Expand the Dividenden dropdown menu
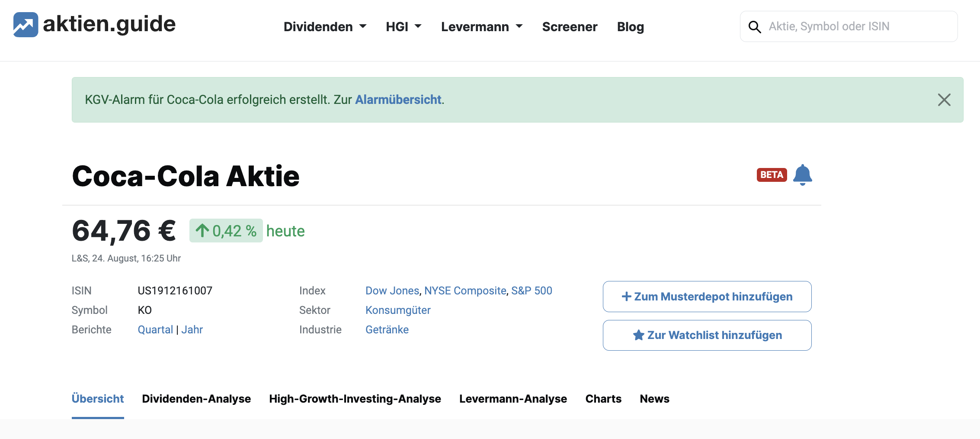 point(325,27)
